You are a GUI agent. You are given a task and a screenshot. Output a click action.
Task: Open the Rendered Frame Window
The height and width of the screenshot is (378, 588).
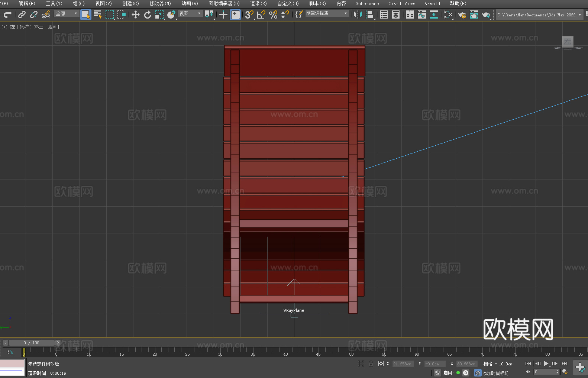point(474,14)
